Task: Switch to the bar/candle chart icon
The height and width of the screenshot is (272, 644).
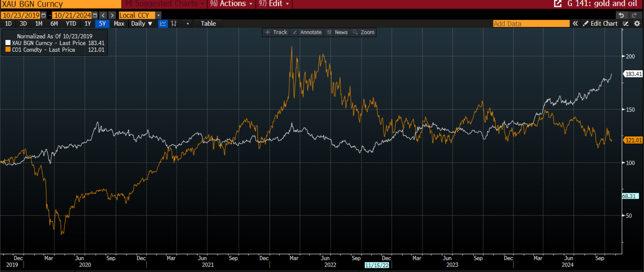Action: [174, 23]
